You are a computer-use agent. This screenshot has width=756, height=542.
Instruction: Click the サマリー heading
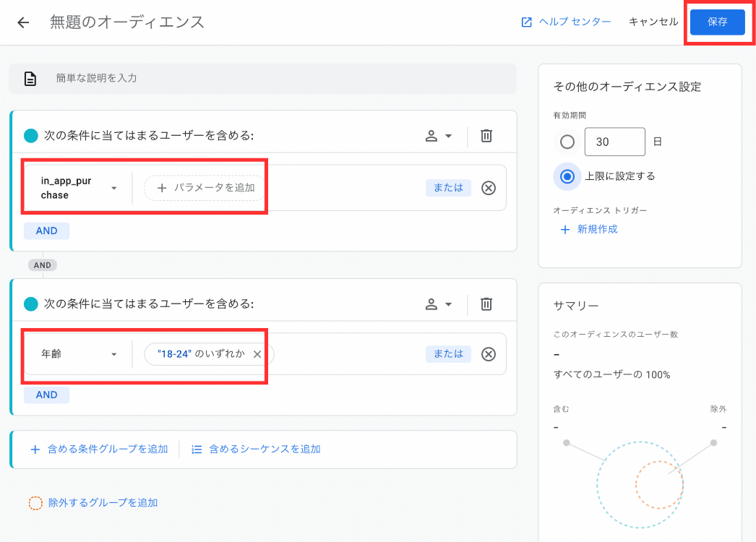(x=576, y=306)
